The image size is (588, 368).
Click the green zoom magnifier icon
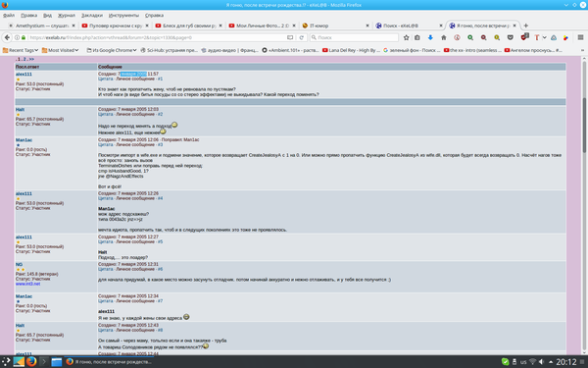[x=470, y=37]
